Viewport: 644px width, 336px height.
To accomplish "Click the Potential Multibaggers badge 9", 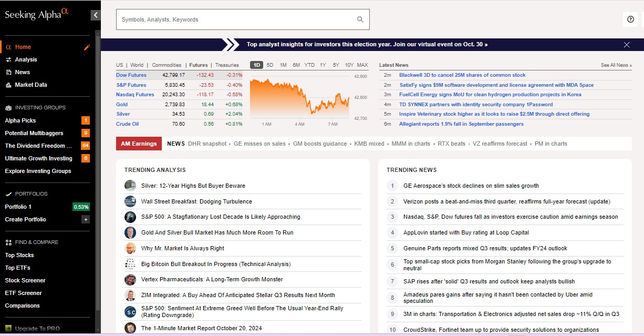I will (86, 133).
